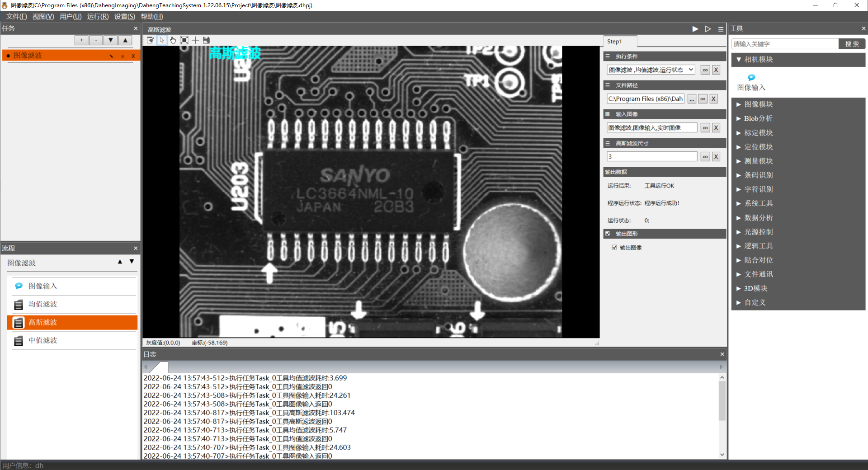The width and height of the screenshot is (868, 470).
Task: Open the list menu icon on 图像滤波 task row
Action: (x=123, y=56)
